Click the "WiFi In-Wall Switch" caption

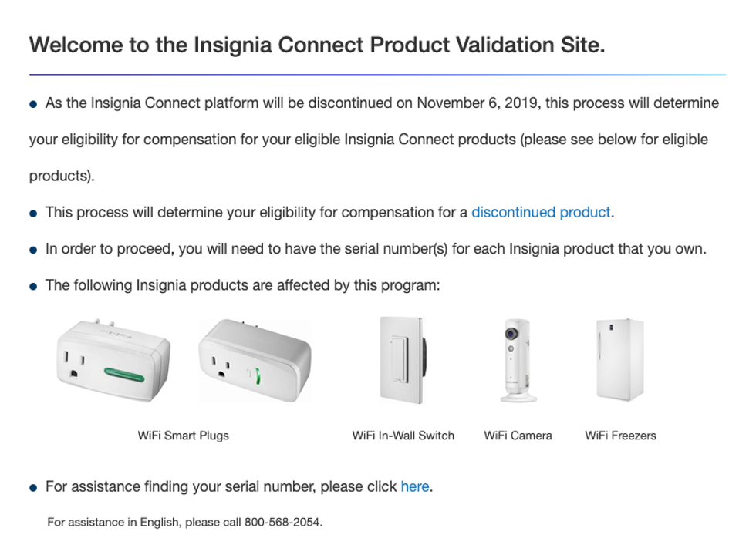pyautogui.click(x=403, y=436)
